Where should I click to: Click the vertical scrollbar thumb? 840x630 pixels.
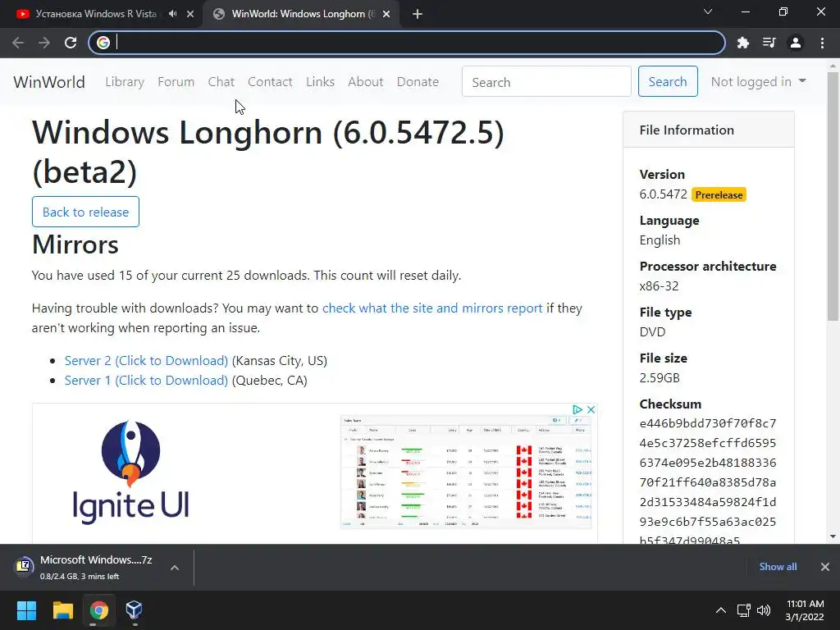point(833,197)
